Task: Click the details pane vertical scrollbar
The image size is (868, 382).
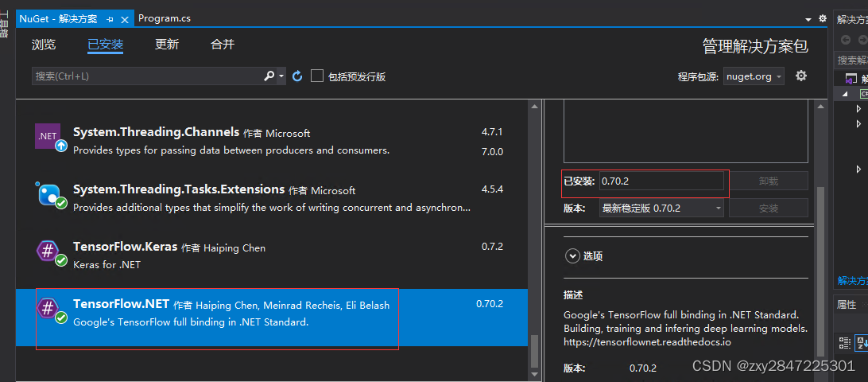Action: pyautogui.click(x=820, y=271)
